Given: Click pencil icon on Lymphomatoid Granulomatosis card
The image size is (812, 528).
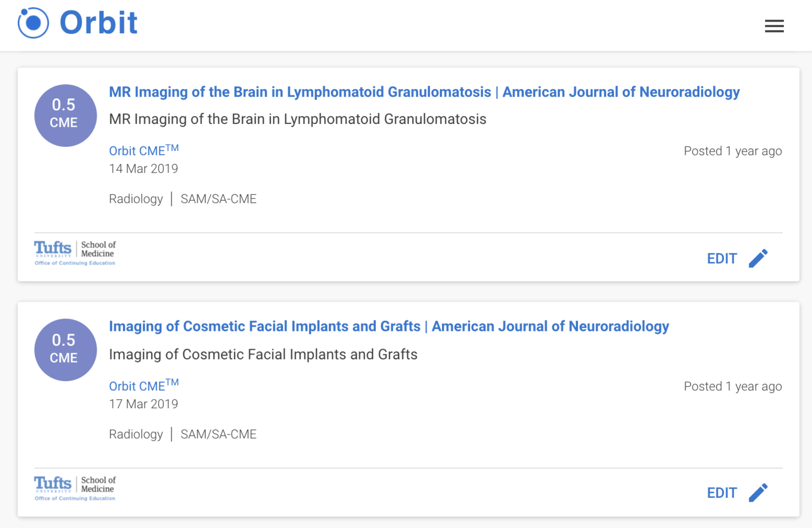Looking at the screenshot, I should pyautogui.click(x=758, y=258).
